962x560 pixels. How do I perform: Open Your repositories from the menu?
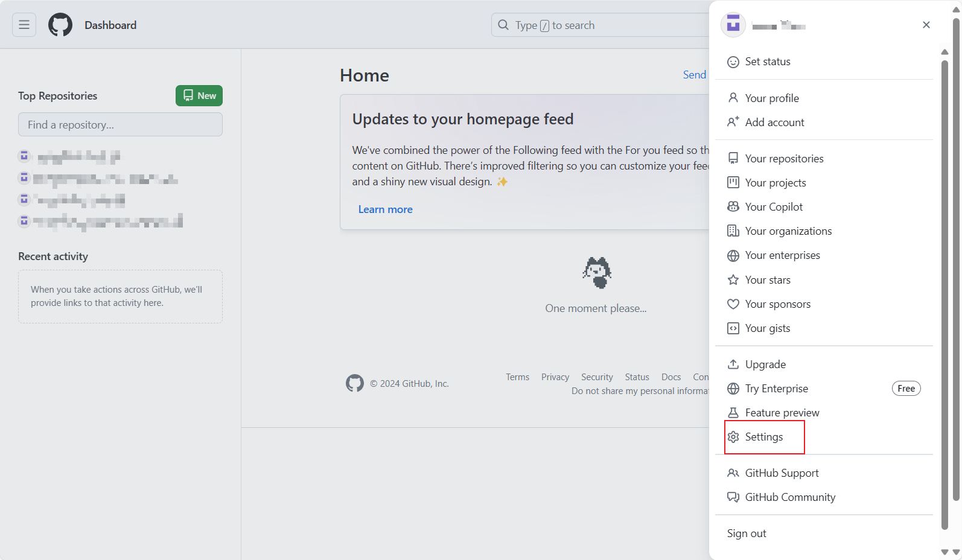click(784, 159)
